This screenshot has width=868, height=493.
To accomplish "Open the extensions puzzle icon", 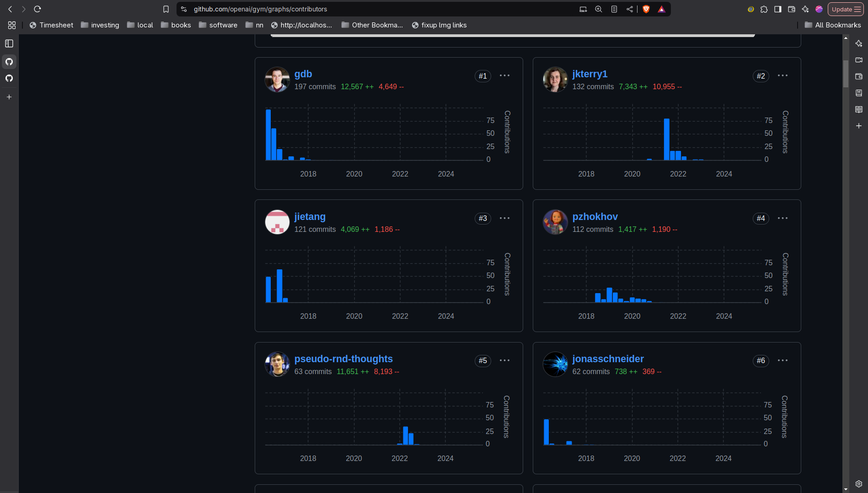I will click(x=764, y=9).
